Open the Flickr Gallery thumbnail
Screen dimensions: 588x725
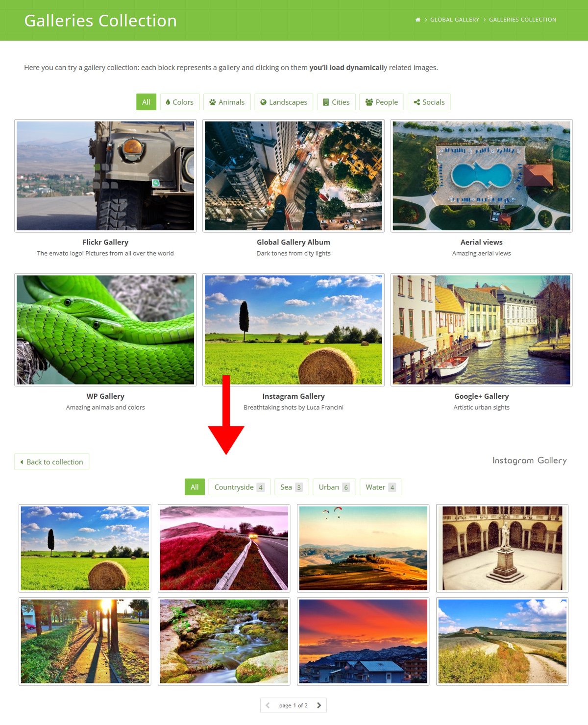pos(105,176)
